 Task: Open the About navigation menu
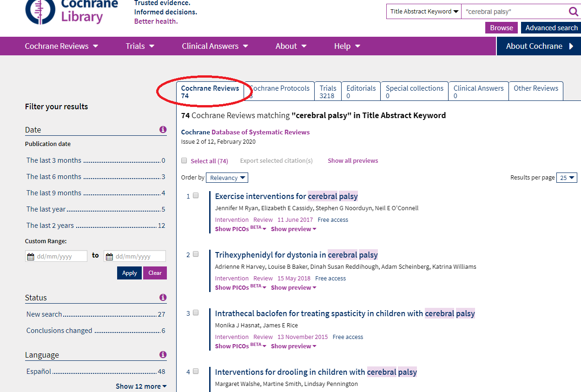(291, 46)
